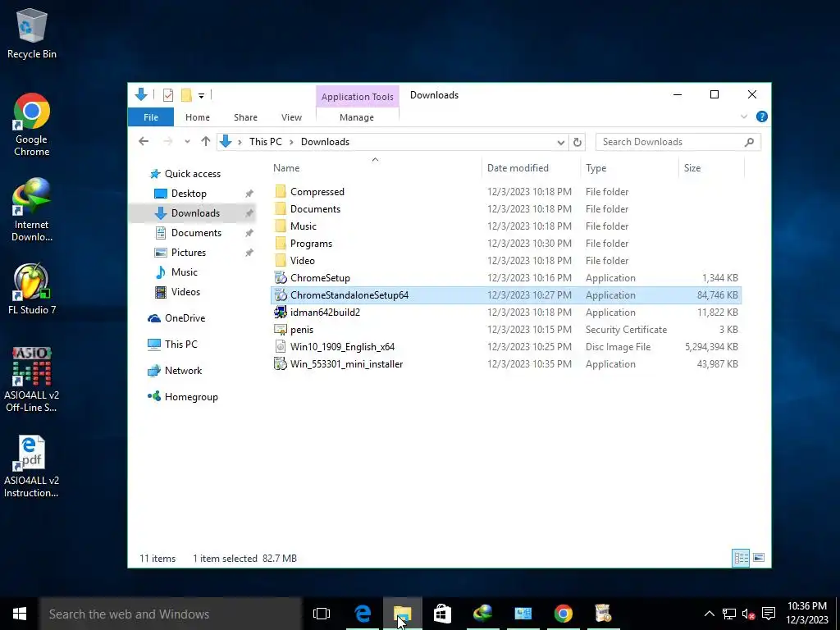840x630 pixels.
Task: Go up one folder level arrow
Action: (206, 141)
